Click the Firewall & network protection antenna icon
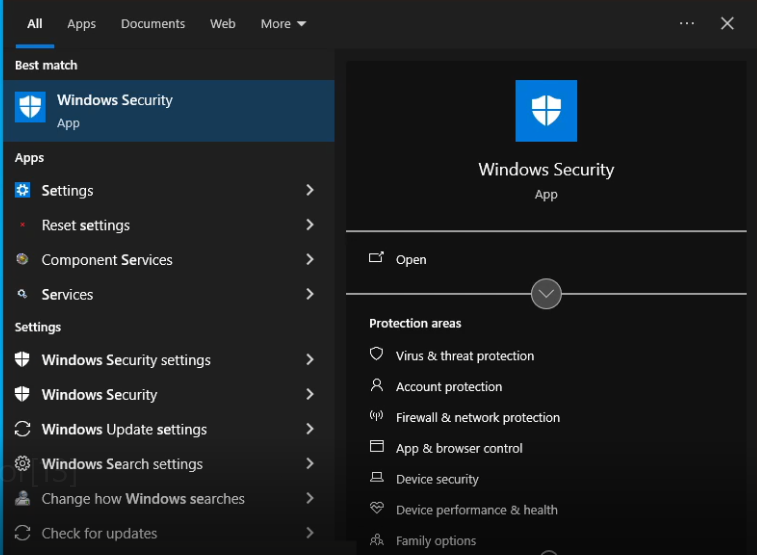Screen dimensions: 757x555 377,416
